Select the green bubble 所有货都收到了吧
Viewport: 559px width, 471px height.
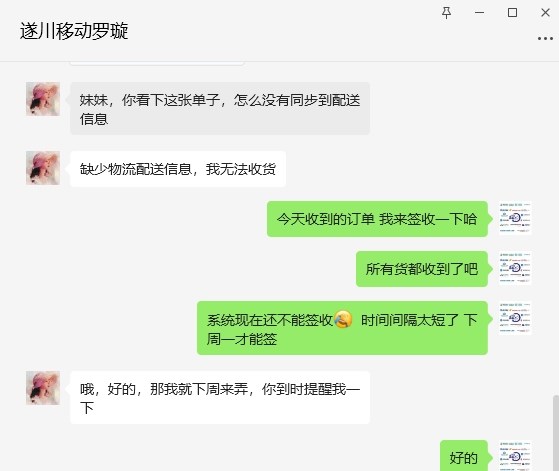pos(422,269)
